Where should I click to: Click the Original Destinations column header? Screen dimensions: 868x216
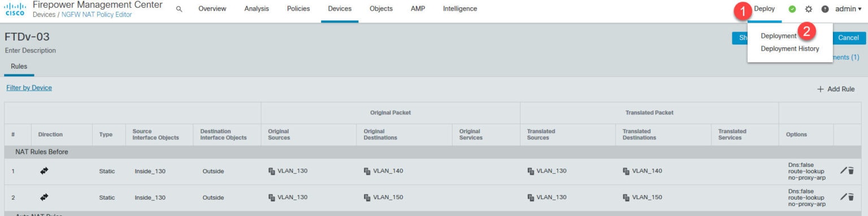click(380, 135)
